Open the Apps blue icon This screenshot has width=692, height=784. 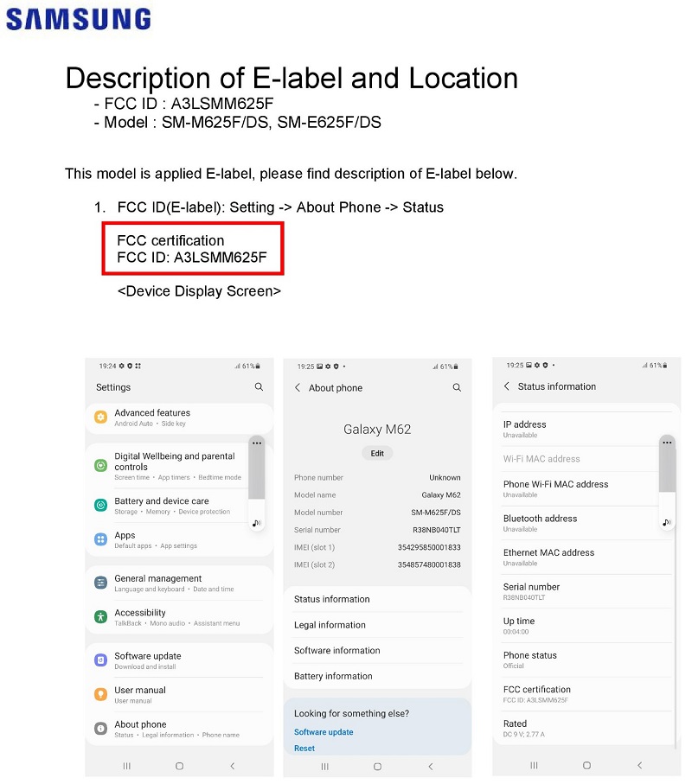coord(101,539)
